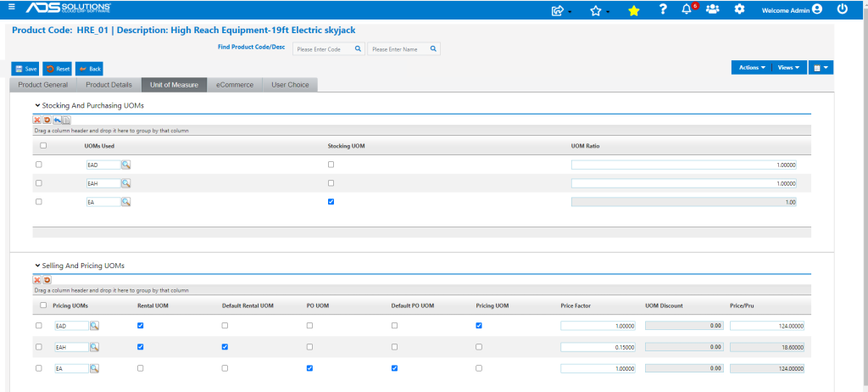Image resolution: width=868 pixels, height=392 pixels.
Task: Click orange refresh icon in Stocking UOMs toolbar
Action: coord(47,120)
